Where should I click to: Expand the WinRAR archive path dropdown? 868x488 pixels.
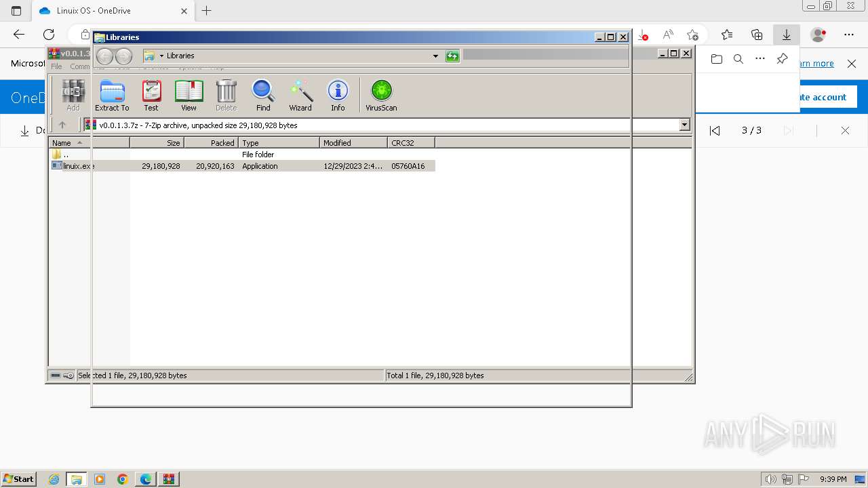point(684,125)
